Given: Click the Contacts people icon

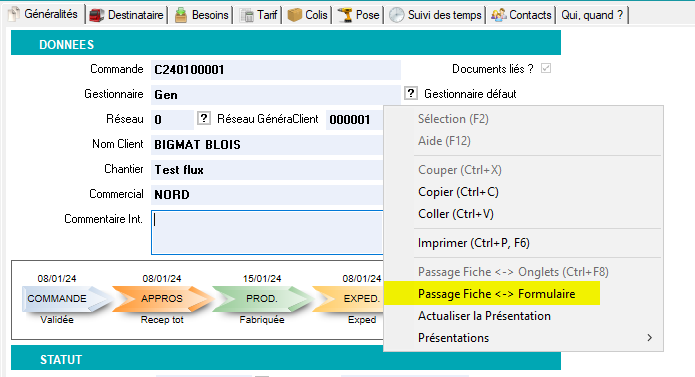Looking at the screenshot, I should point(499,15).
